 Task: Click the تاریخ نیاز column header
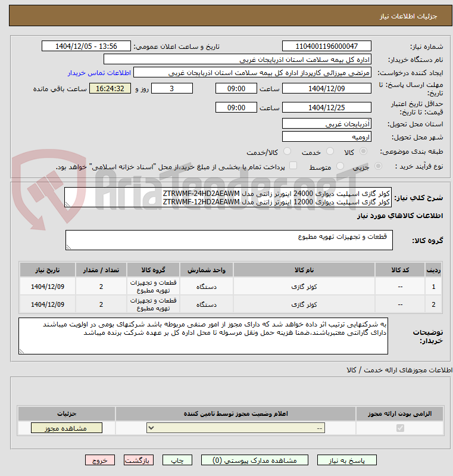coord(48,270)
